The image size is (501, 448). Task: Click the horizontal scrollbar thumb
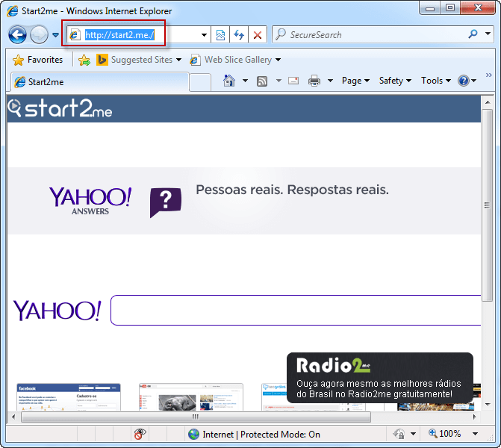196,417
